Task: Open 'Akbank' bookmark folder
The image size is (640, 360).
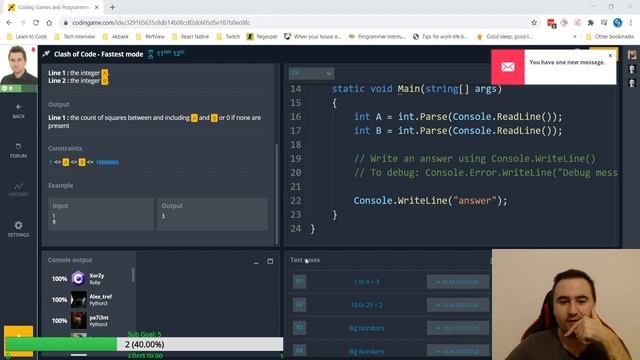Action: tap(116, 37)
